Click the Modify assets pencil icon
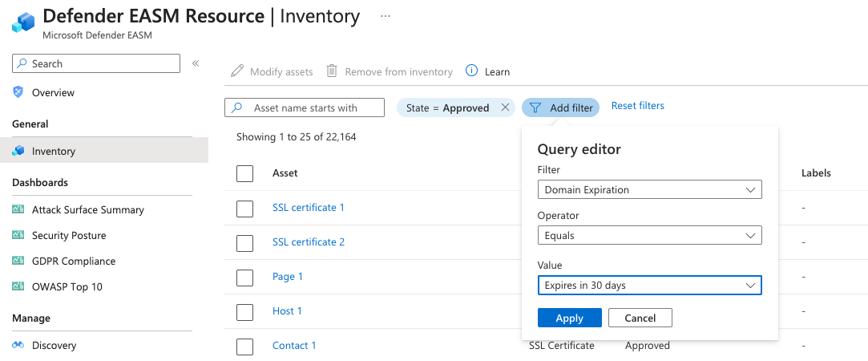The image size is (868, 361). pos(237,71)
